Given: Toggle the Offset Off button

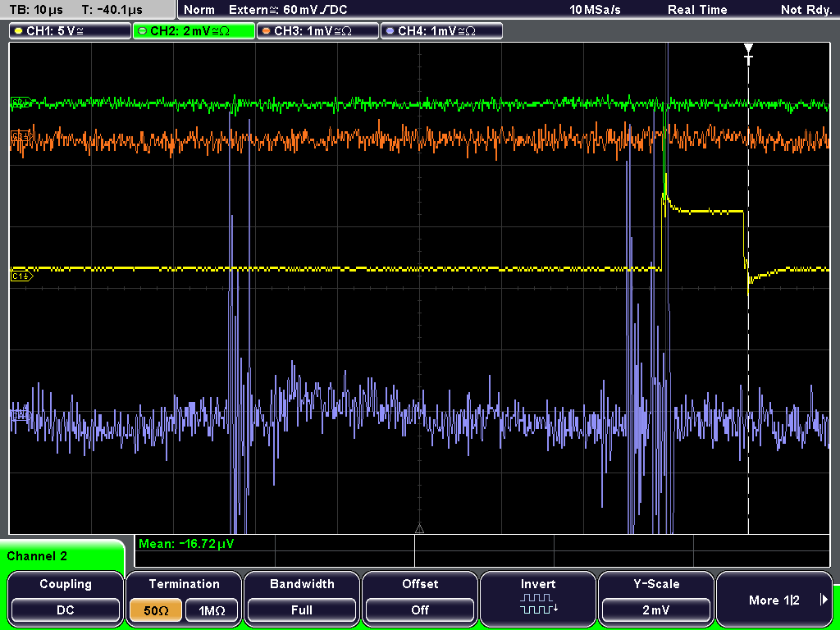Looking at the screenshot, I should coord(420,598).
